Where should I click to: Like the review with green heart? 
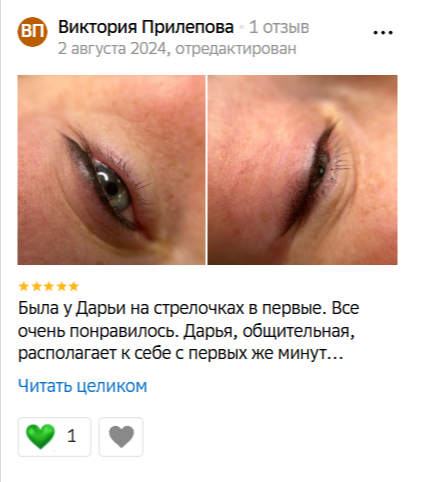click(x=54, y=437)
